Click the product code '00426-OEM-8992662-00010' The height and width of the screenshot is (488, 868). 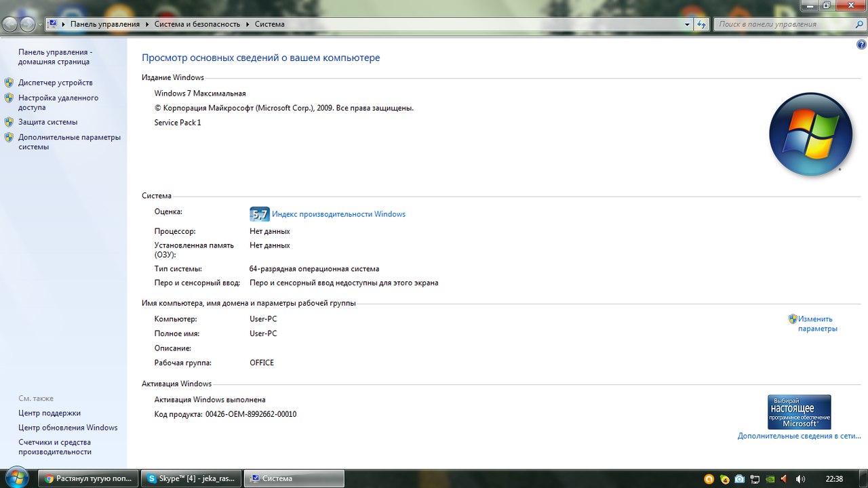coord(251,414)
